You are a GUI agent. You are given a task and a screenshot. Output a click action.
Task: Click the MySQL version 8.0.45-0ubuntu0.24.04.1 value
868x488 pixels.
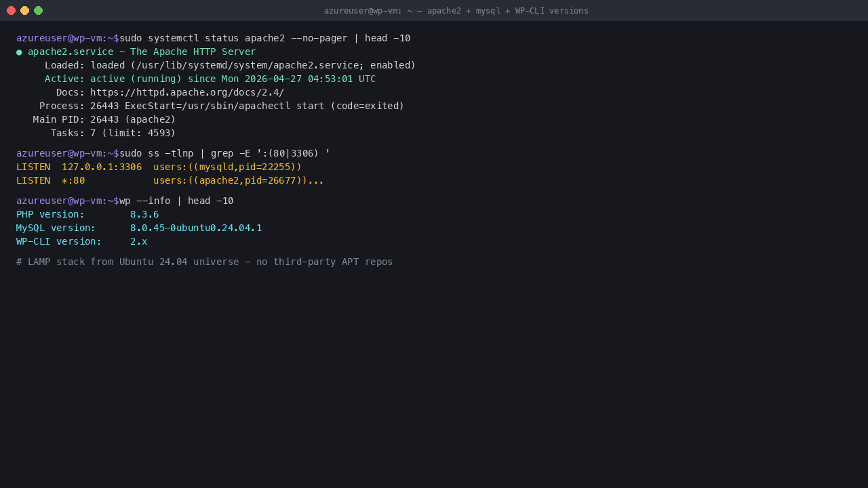click(x=196, y=228)
